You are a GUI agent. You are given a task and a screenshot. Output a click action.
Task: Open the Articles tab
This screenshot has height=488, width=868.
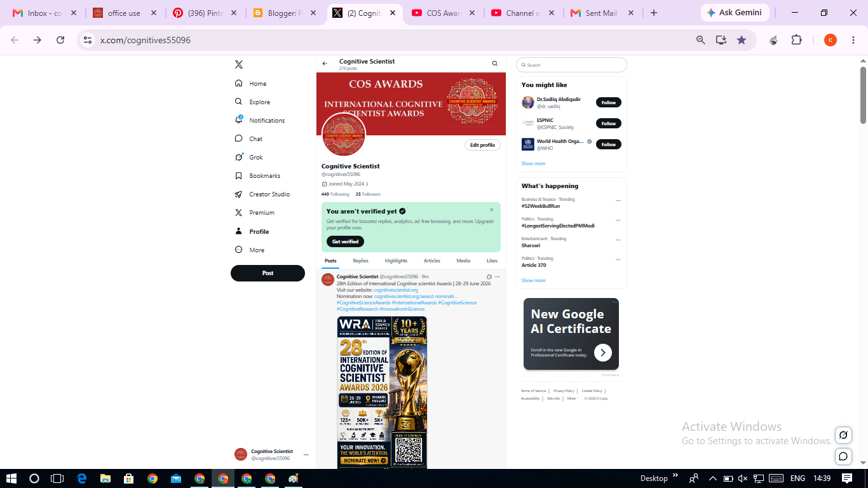(x=432, y=261)
